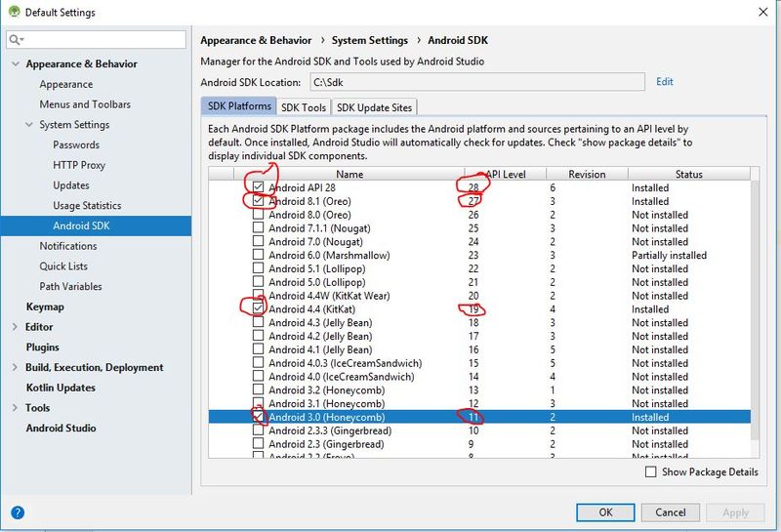Viewport: 781px width, 532px height.
Task: Uncheck the Android 4.4 (KitKat) checkbox
Action: [258, 307]
